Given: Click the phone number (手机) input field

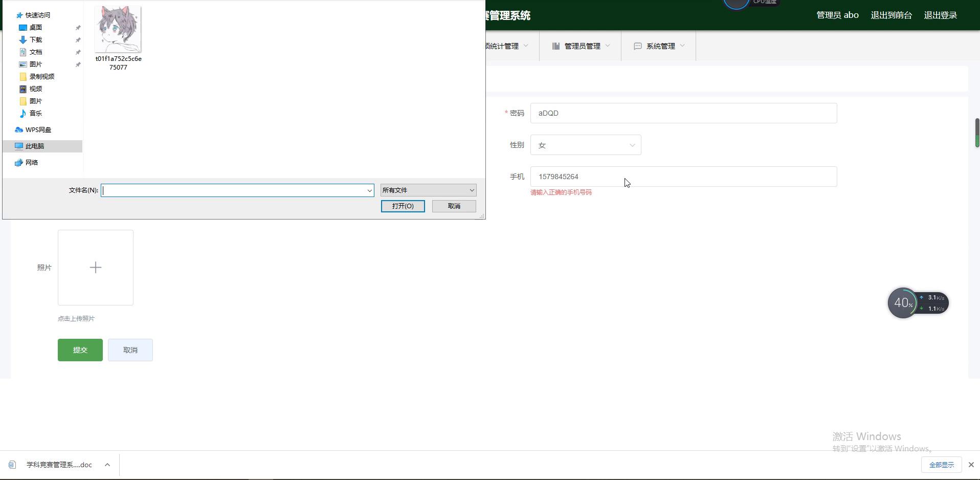Looking at the screenshot, I should 683,177.
